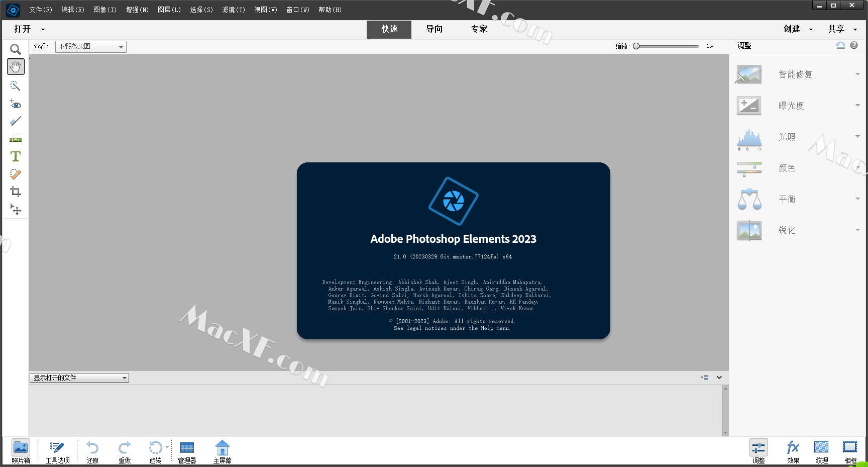868x467 pixels.
Task: Click the Color (颜色) adjustment row
Action: point(799,168)
